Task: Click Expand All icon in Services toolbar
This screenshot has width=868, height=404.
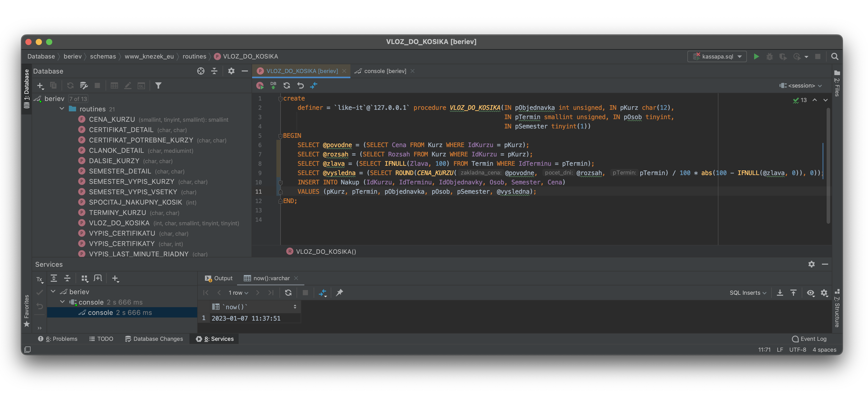Action: coord(54,279)
